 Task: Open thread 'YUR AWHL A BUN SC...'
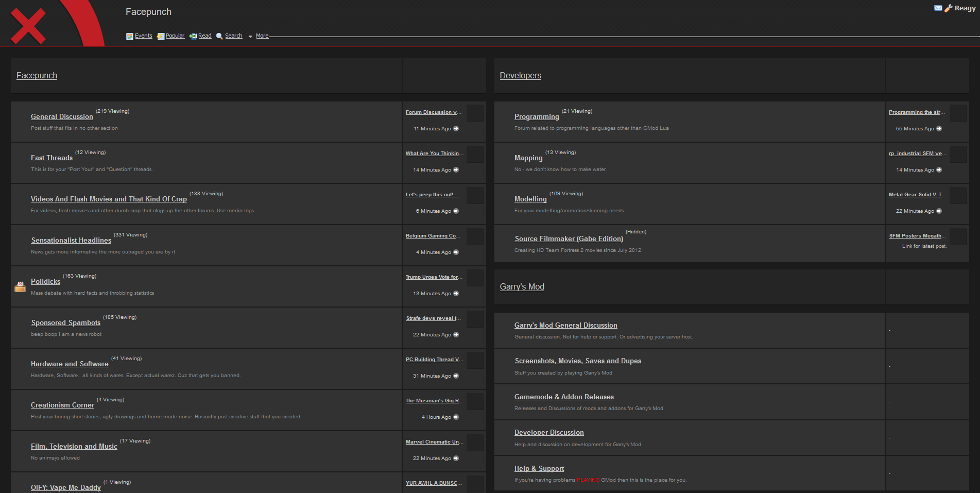(434, 483)
